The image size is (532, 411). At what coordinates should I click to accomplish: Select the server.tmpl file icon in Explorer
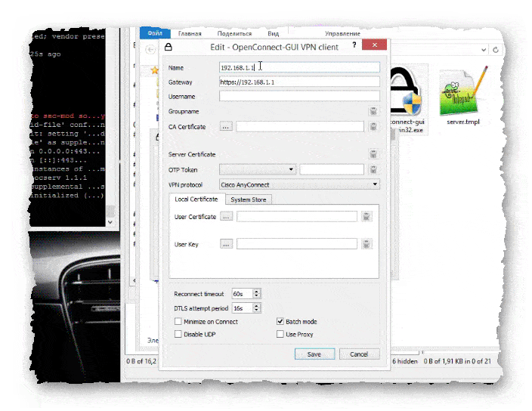tap(462, 91)
